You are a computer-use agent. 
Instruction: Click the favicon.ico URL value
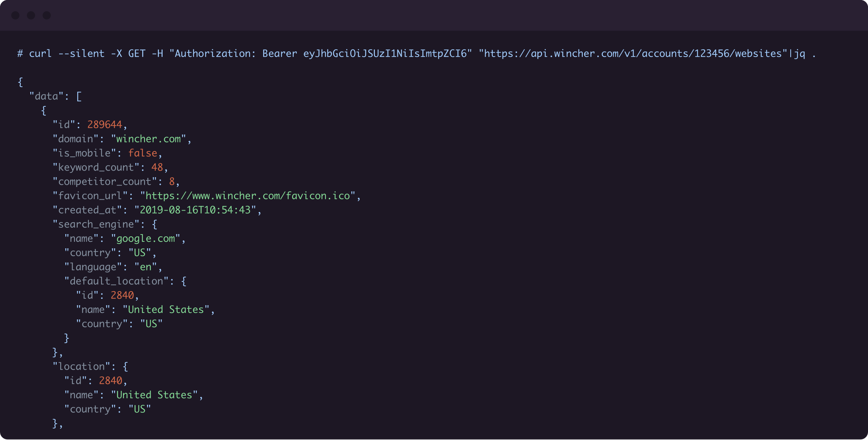[x=247, y=196]
